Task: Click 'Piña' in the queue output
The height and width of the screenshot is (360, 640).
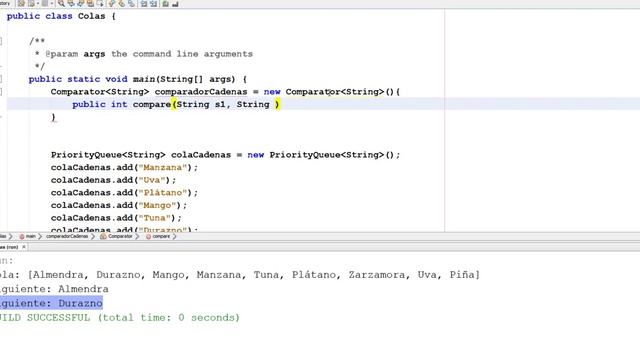Action: click(462, 275)
